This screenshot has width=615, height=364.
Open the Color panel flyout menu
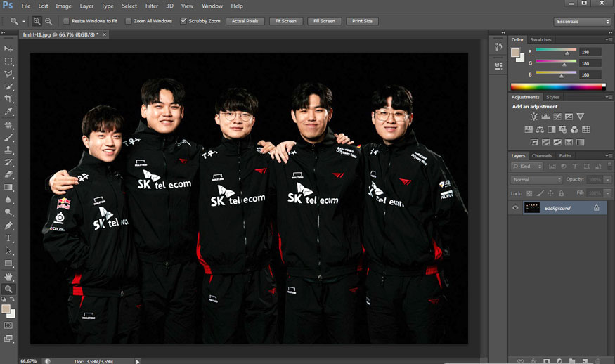[609, 39]
